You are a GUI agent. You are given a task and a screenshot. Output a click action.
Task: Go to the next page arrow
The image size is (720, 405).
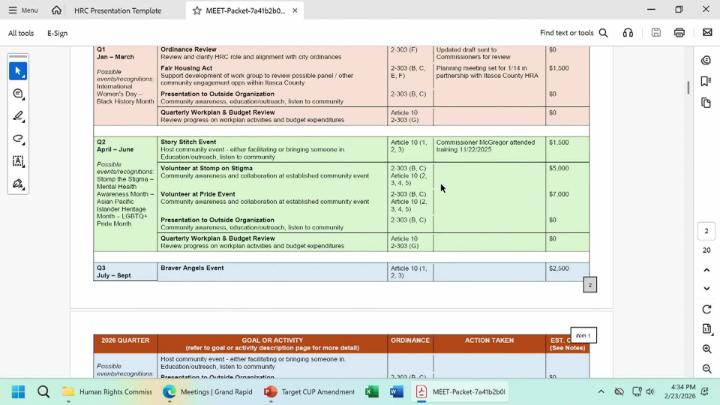(x=706, y=289)
